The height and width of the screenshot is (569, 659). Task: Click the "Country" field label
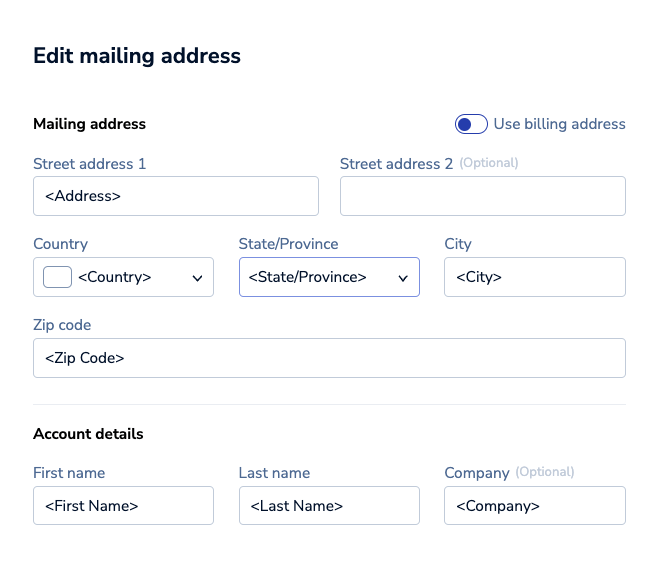coord(60,244)
